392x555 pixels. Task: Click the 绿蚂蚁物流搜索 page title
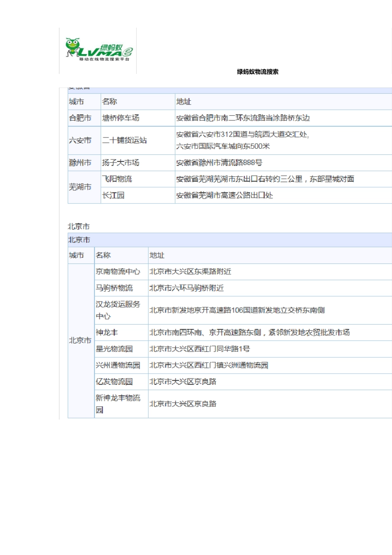pos(257,72)
